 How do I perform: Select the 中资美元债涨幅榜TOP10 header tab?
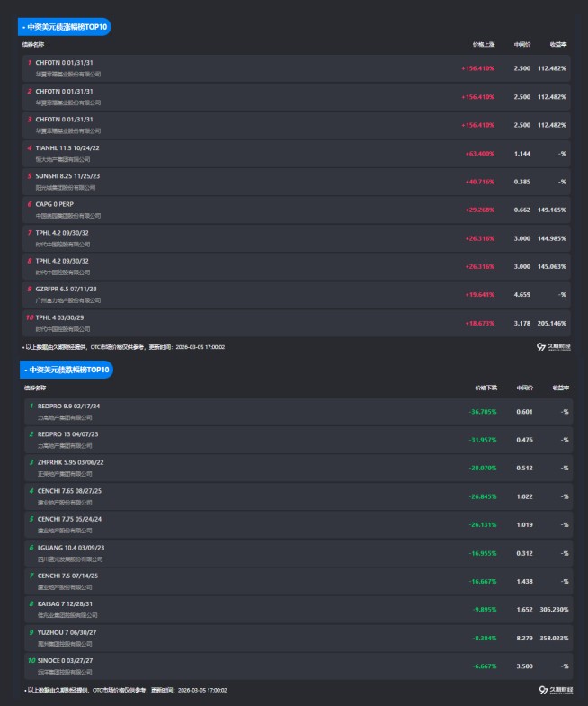pos(66,27)
